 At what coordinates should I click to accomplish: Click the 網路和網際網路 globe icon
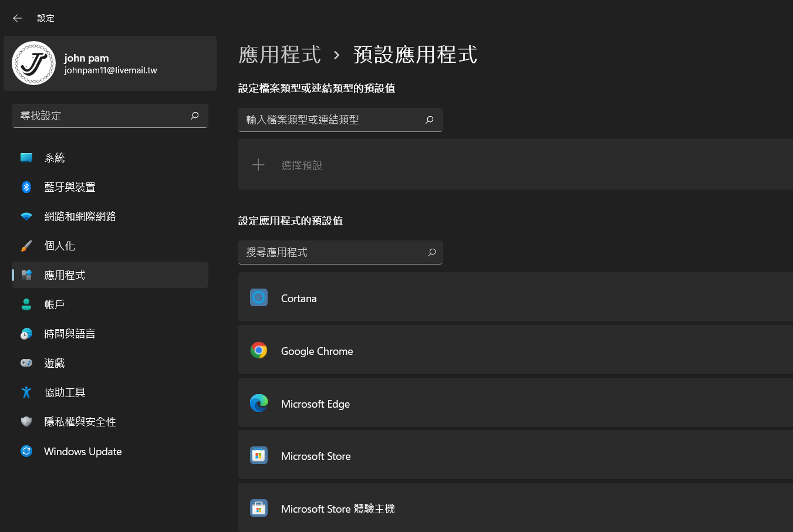(26, 216)
